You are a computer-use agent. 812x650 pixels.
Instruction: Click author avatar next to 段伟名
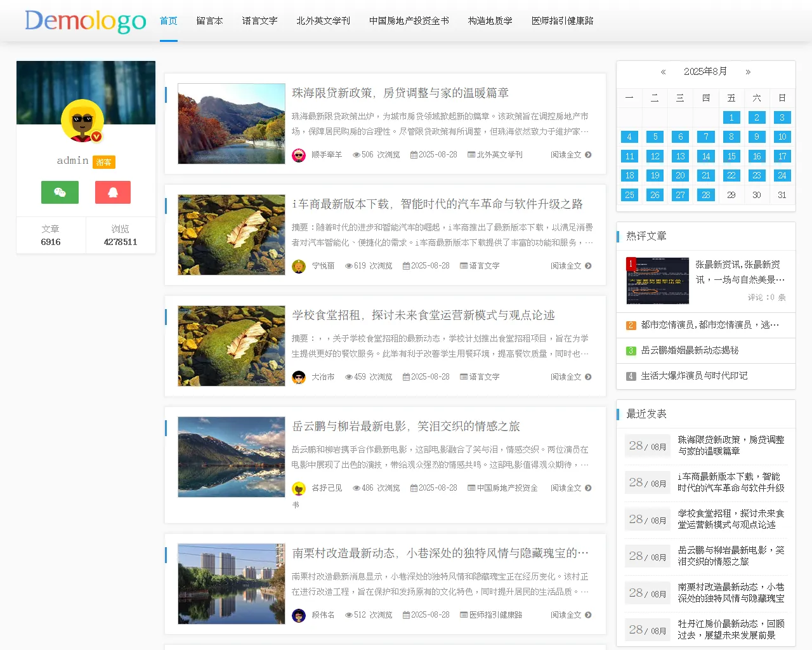click(x=299, y=615)
